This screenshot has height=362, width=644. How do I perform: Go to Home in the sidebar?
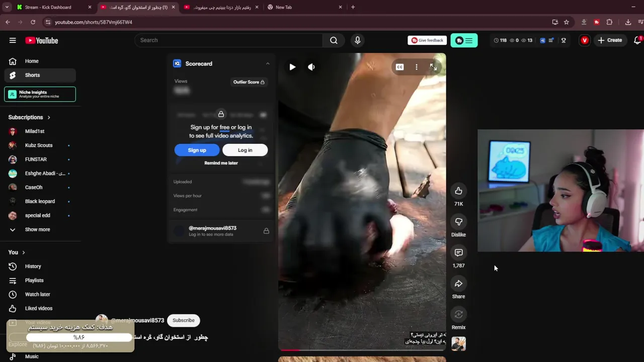(40, 61)
